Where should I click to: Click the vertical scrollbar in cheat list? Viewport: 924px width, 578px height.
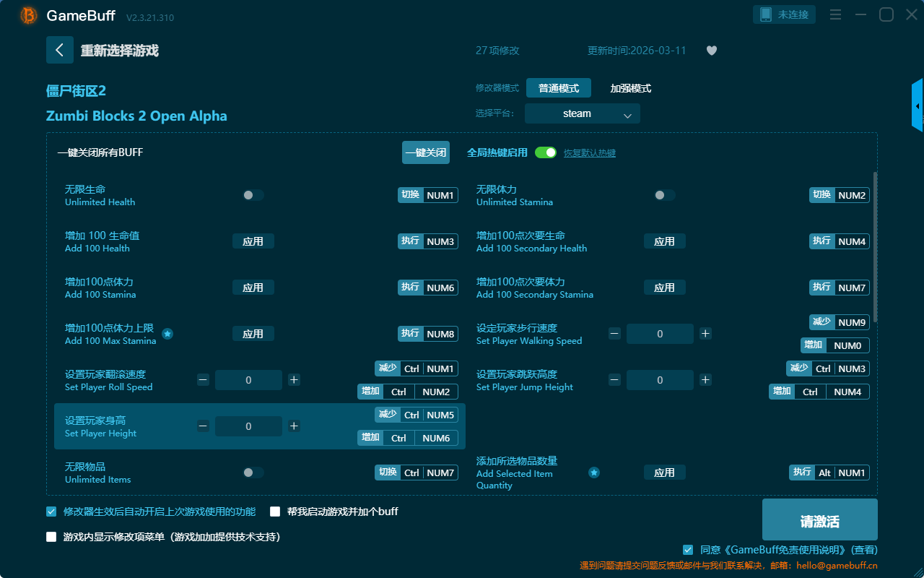point(876,246)
